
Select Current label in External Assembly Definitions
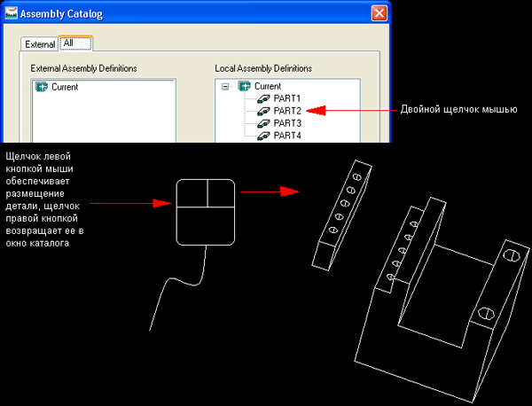pyautogui.click(x=65, y=87)
